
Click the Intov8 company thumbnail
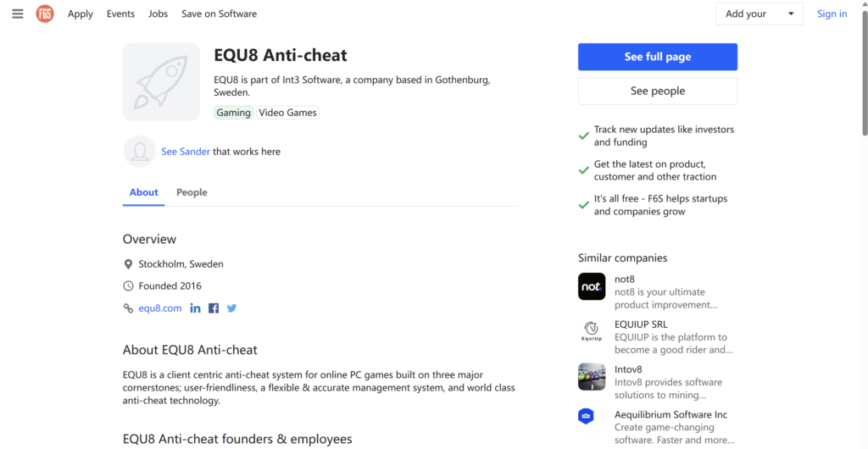[592, 377]
